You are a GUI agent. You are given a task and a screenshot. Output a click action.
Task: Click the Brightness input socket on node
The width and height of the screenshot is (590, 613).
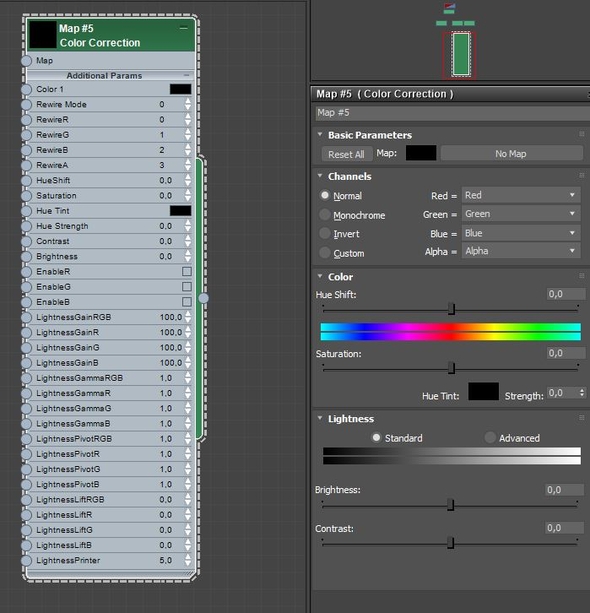26,256
